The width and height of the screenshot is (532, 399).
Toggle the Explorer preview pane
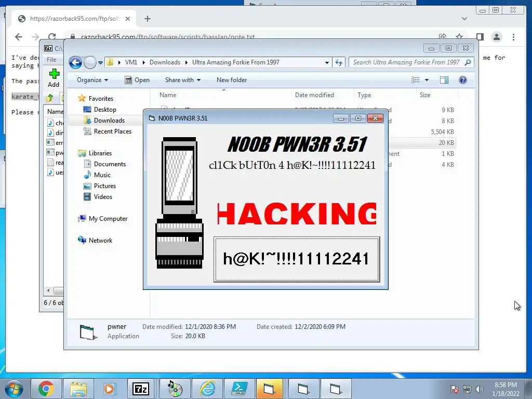(x=444, y=80)
